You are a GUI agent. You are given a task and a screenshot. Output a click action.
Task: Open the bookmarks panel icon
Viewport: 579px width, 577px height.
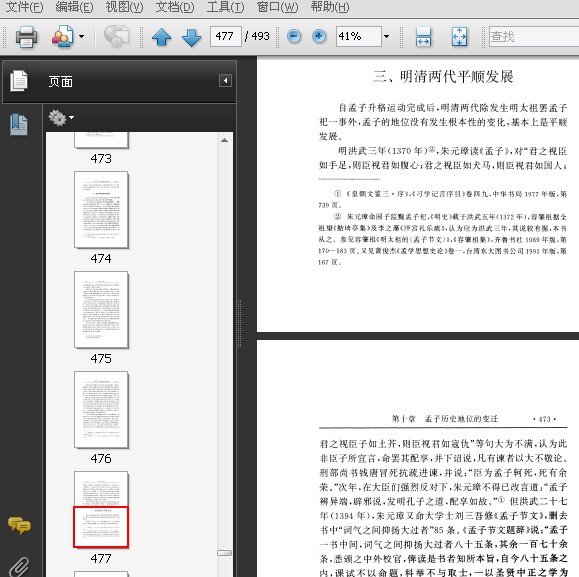pos(19,124)
